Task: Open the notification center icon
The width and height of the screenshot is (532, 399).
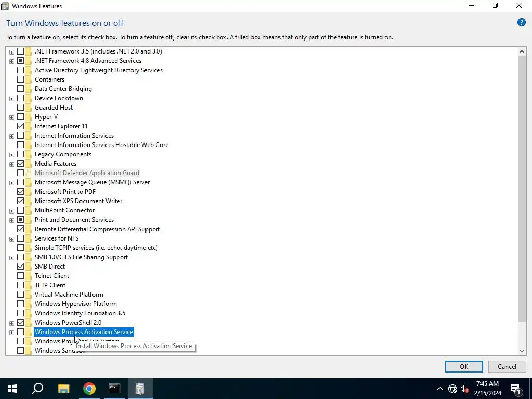Action: coord(515,389)
